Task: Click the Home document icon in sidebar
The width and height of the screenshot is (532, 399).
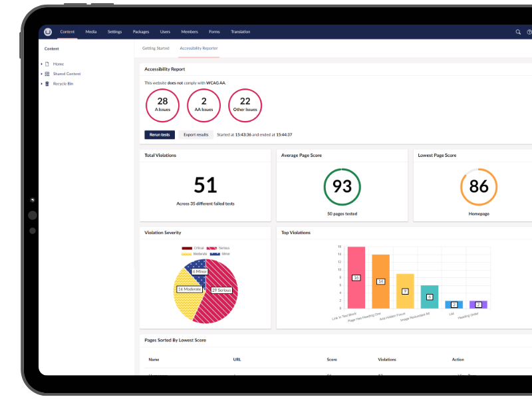Action: [x=47, y=64]
